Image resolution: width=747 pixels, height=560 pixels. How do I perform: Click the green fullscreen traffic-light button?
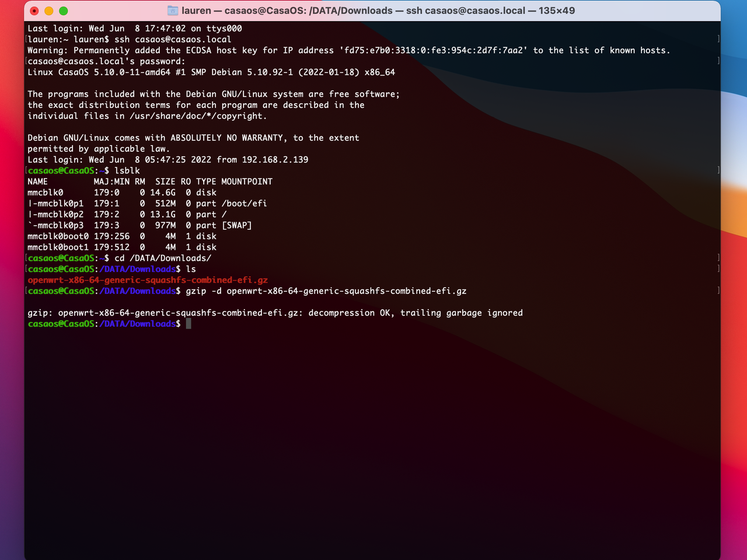tap(63, 10)
